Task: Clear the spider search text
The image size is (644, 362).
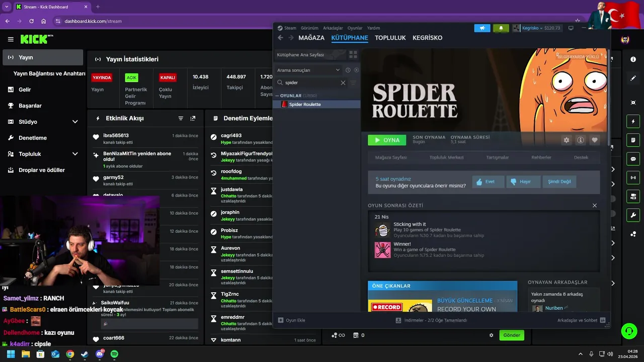Action: (x=343, y=82)
